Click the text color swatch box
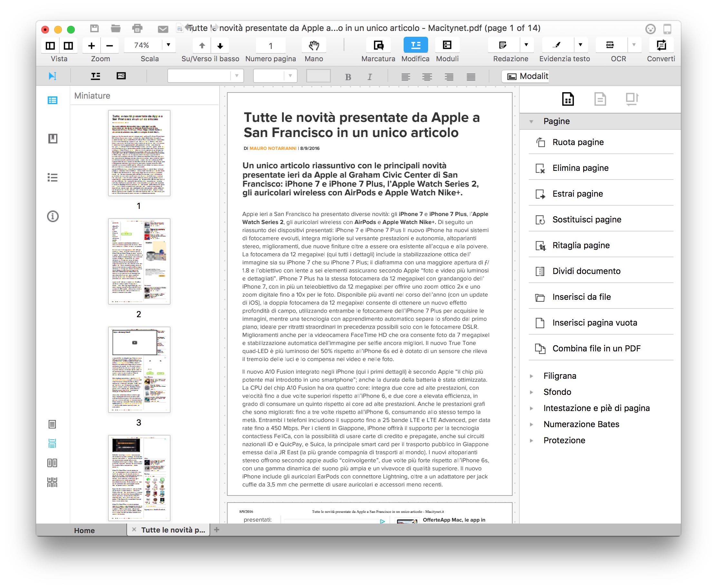 click(318, 76)
